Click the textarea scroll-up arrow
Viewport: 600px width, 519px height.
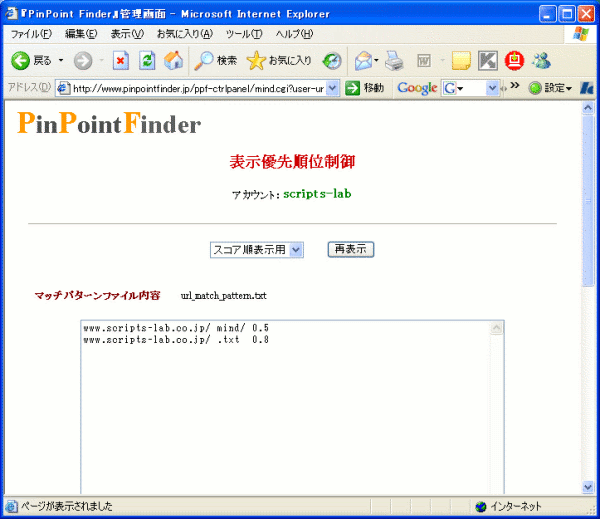[496, 328]
